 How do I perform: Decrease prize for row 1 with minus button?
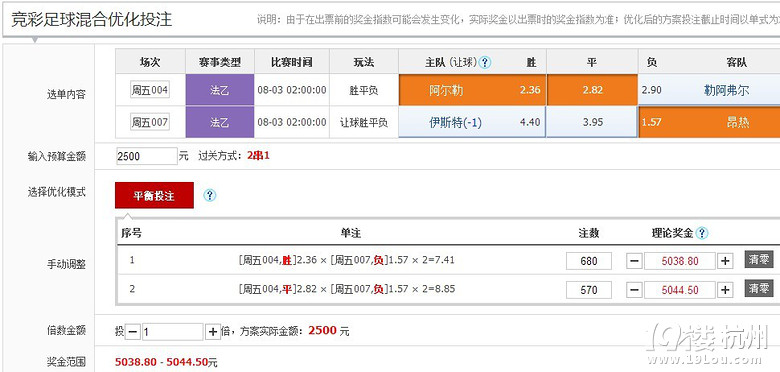click(634, 261)
